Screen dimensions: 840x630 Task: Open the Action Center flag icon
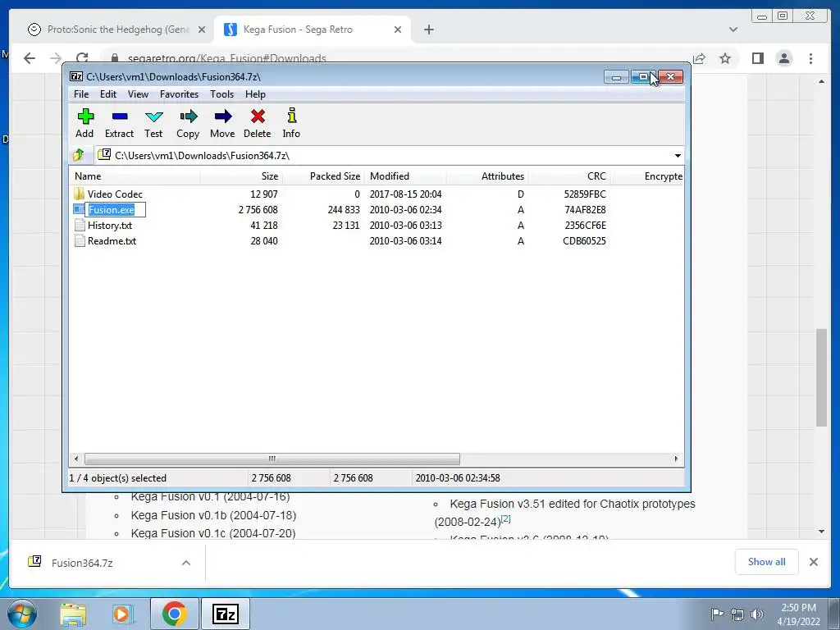tap(717, 614)
